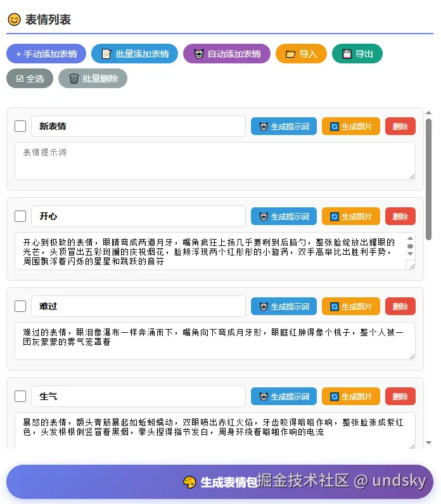
Task: Generate image for 开心
Action: click(351, 216)
